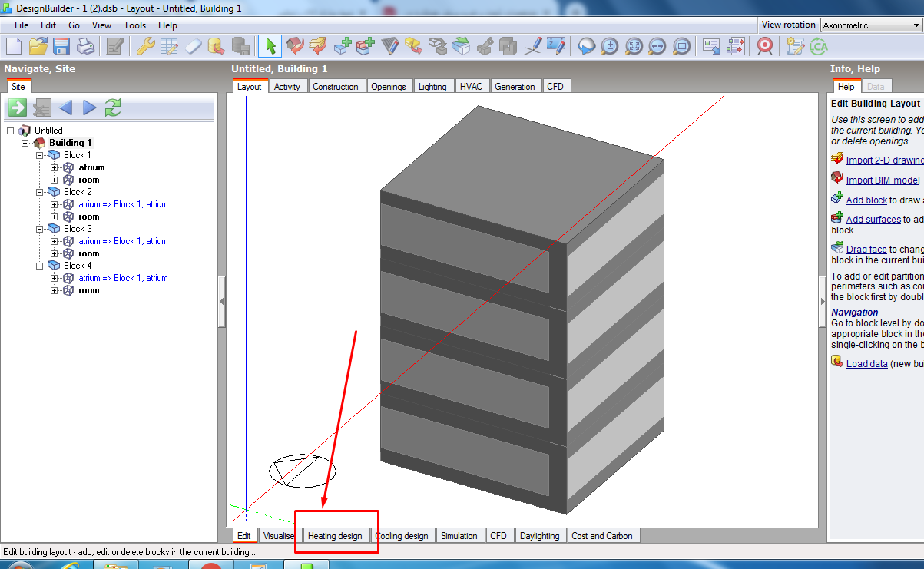The image size is (924, 569).
Task: Open the Tools menu
Action: click(135, 25)
